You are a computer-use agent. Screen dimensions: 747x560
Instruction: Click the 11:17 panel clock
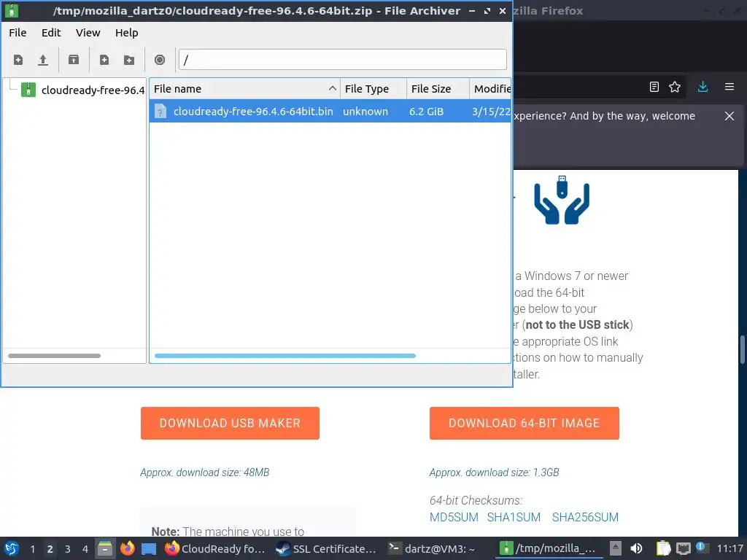729,549
